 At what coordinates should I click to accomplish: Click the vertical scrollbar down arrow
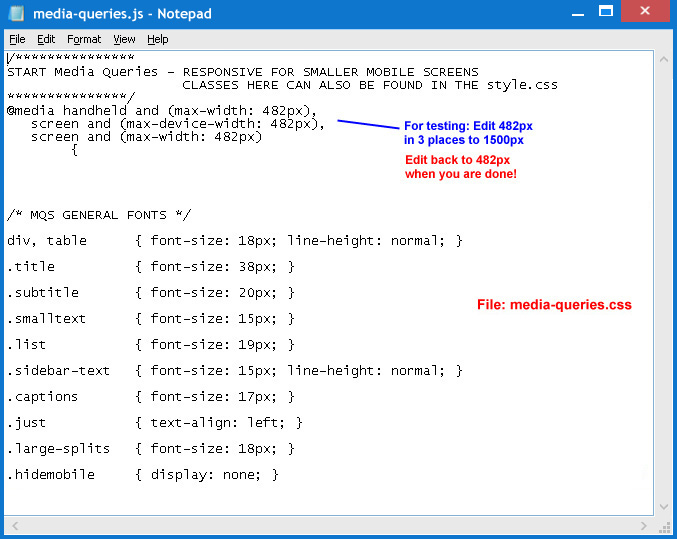tap(664, 507)
